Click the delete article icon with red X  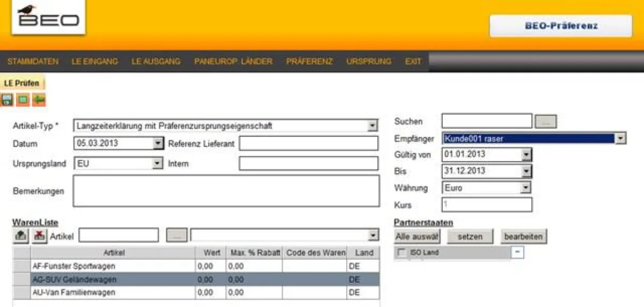coord(39,235)
